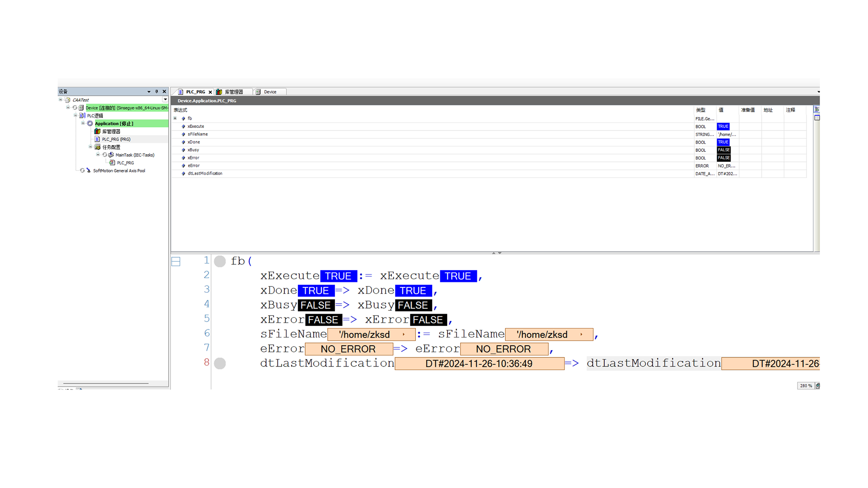Toggle the xError FALSE value in the watch table

pos(724,158)
